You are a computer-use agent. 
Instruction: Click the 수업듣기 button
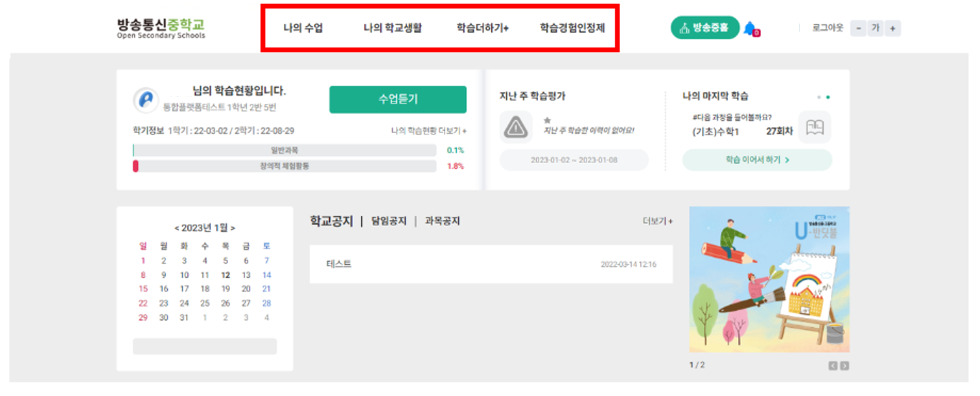click(398, 99)
